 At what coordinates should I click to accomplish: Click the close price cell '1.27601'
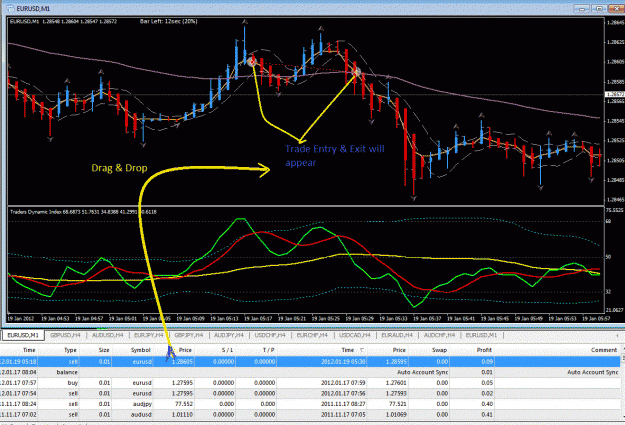pos(395,383)
